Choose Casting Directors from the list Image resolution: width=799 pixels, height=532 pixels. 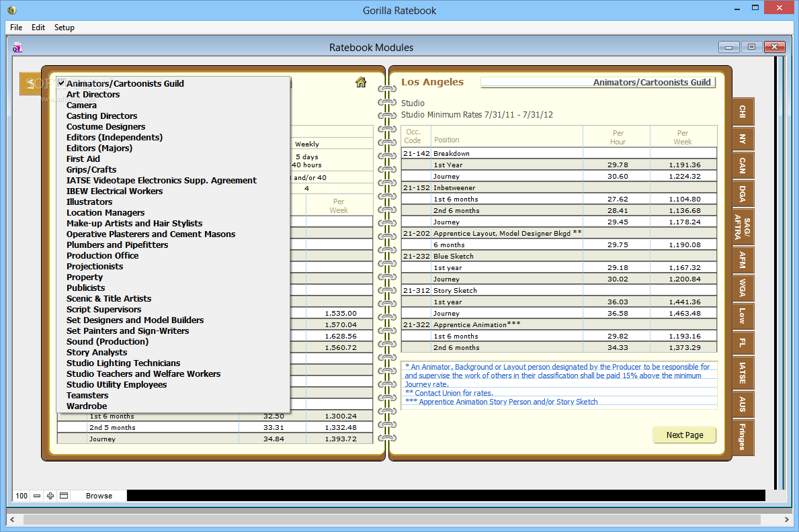(x=173, y=116)
